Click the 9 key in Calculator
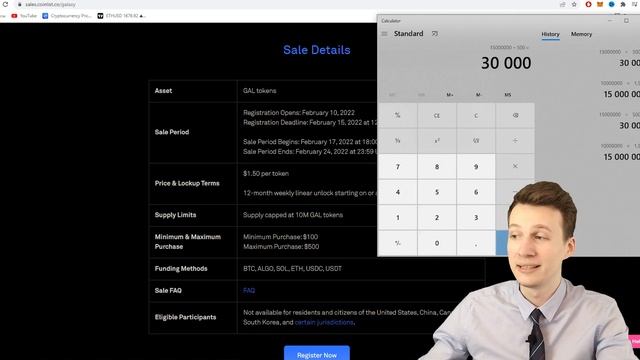 (476, 167)
